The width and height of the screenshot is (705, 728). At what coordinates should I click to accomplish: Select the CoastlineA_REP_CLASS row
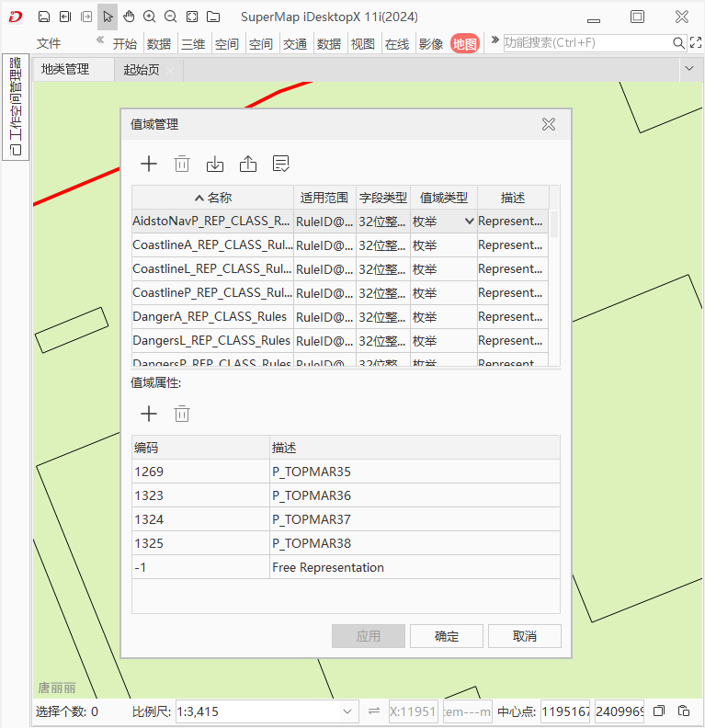point(211,245)
